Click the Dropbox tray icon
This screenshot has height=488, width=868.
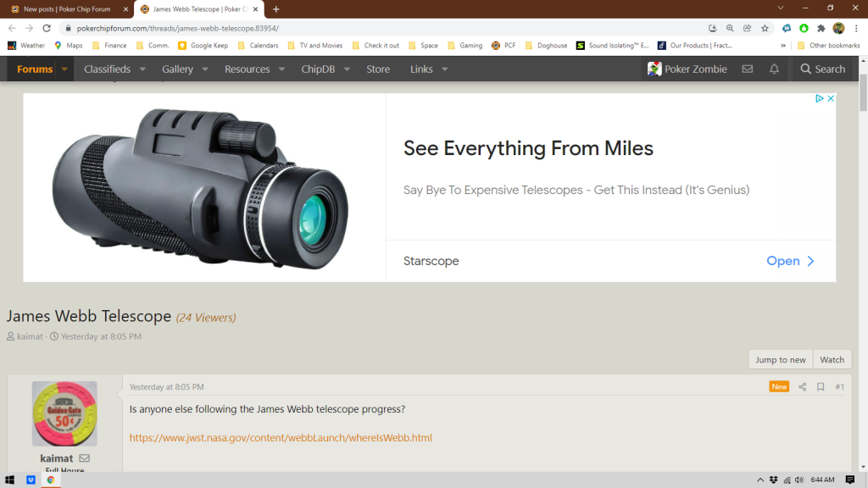[x=773, y=480]
